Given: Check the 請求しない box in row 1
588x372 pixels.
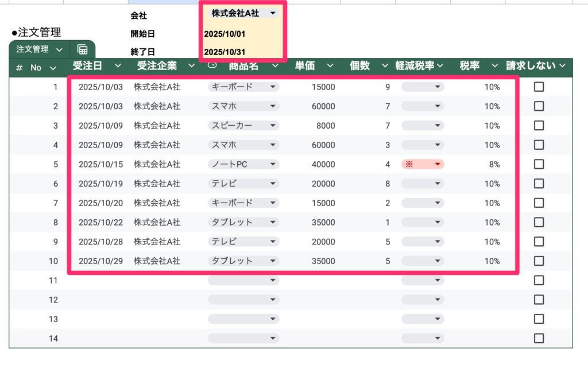Looking at the screenshot, I should click(x=539, y=87).
